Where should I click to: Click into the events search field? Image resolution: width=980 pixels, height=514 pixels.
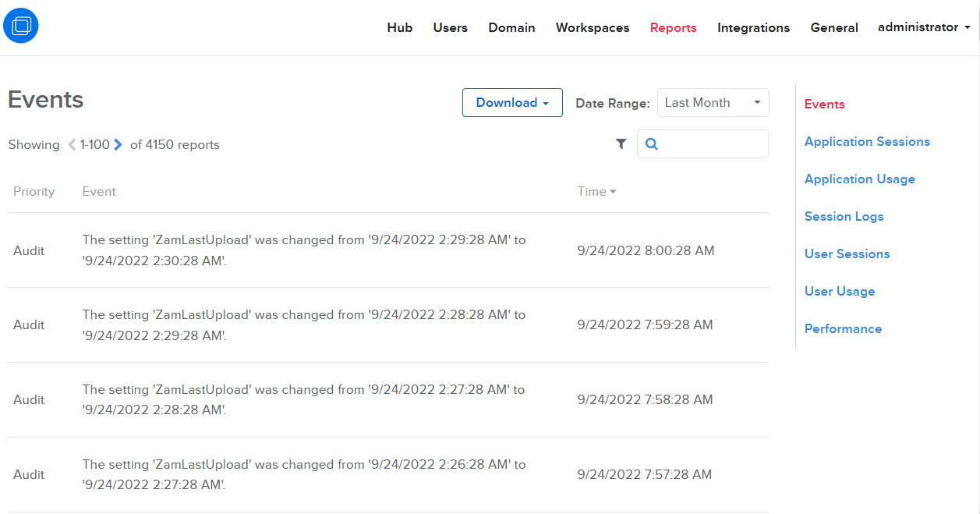711,144
